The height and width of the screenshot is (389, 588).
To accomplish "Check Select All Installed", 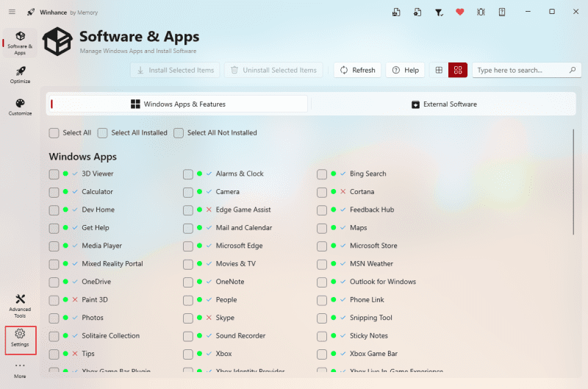I will click(x=102, y=133).
